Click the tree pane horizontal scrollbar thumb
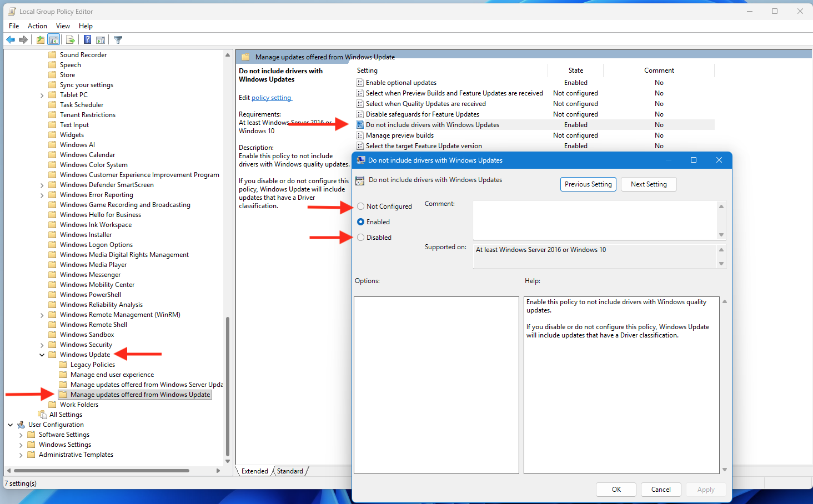The height and width of the screenshot is (504, 813). point(102,471)
